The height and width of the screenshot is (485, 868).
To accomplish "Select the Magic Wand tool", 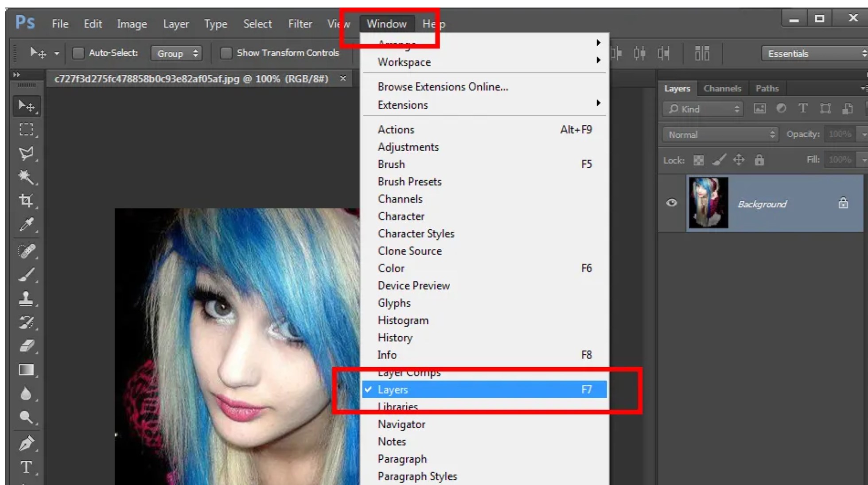I will pyautogui.click(x=26, y=178).
